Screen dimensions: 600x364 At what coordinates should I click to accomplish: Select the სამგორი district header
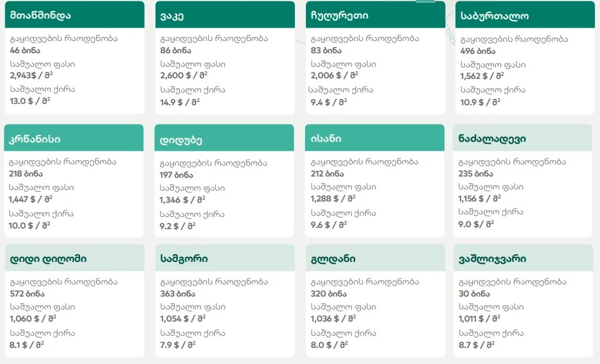(x=224, y=259)
